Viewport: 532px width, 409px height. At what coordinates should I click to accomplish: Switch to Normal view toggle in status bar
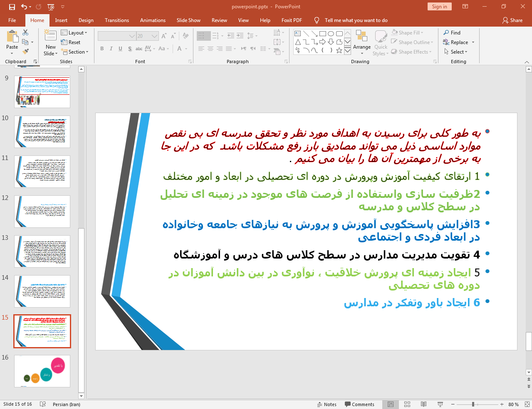coord(391,404)
